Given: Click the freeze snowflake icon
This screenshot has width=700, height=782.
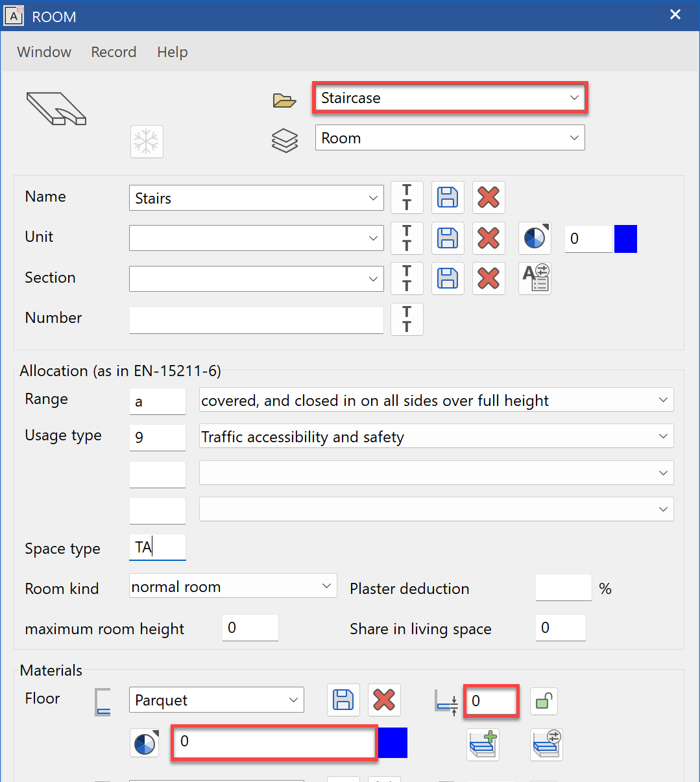Looking at the screenshot, I should [147, 141].
